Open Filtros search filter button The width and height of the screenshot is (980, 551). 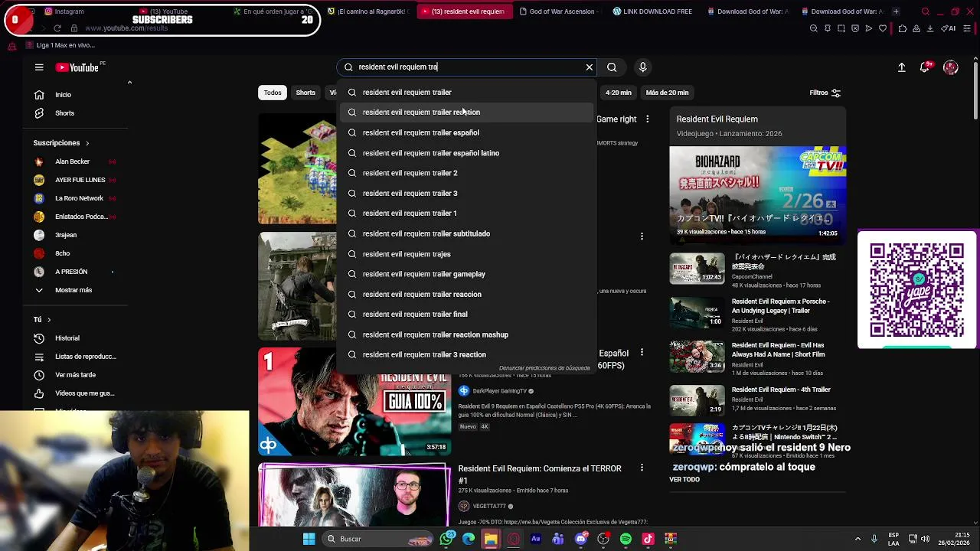tap(825, 93)
